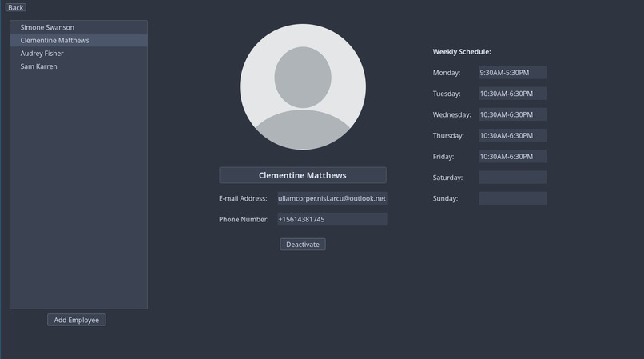Image resolution: width=644 pixels, height=359 pixels.
Task: Edit Tuesday schedule field
Action: coord(513,94)
